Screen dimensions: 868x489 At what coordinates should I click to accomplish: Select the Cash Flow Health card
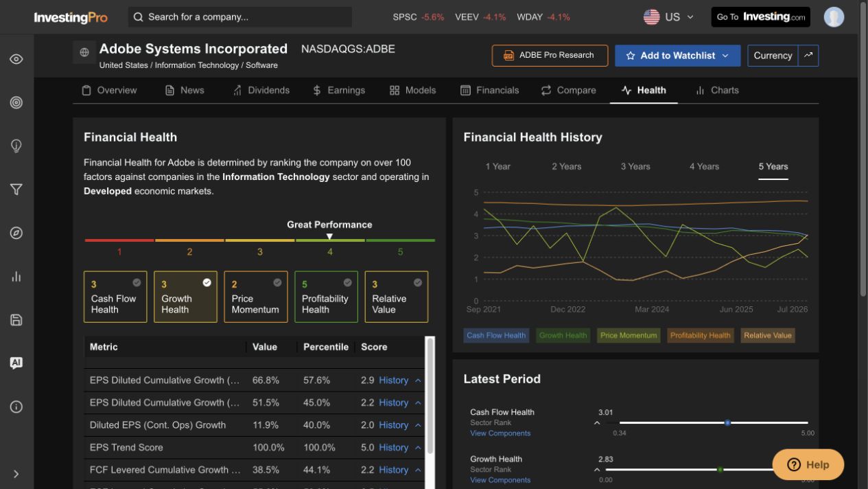tap(115, 297)
